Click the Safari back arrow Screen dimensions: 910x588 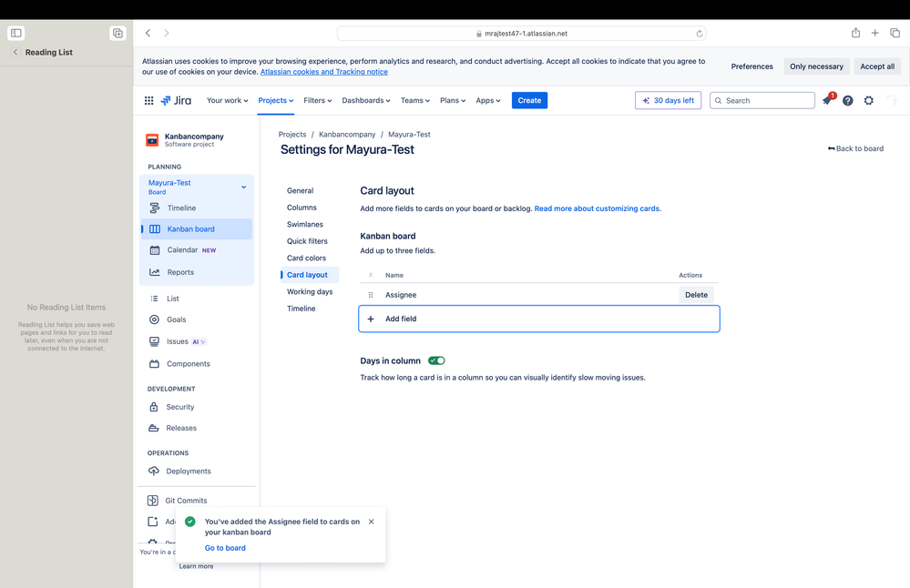tap(148, 33)
